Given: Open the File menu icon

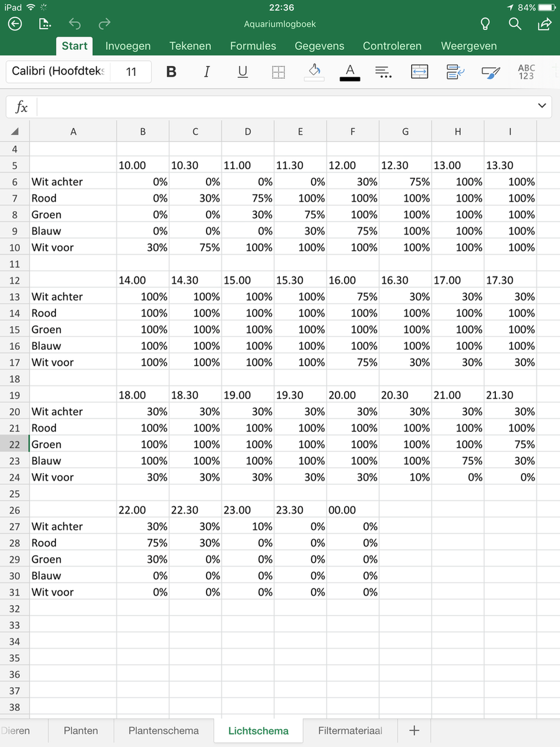Looking at the screenshot, I should pos(45,24).
